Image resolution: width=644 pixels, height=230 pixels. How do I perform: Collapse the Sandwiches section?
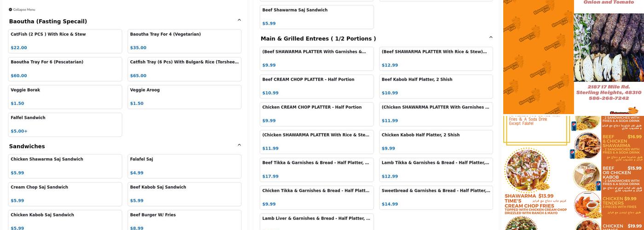tap(239, 145)
